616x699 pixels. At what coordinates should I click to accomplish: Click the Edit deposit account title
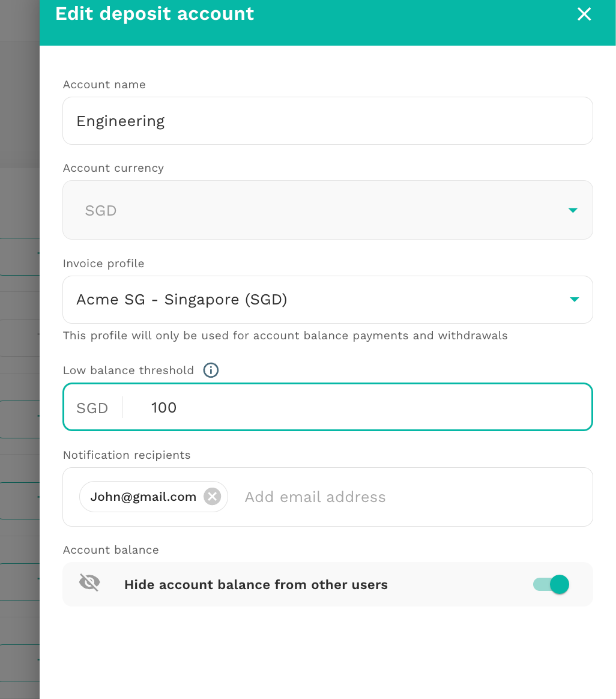coord(155,13)
